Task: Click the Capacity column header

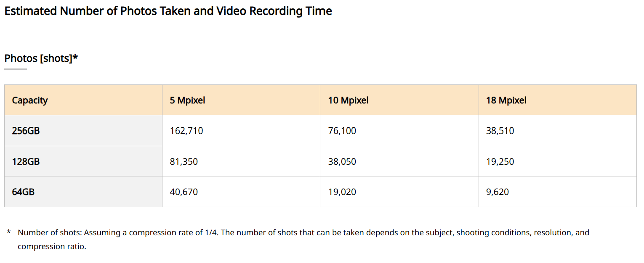Action: point(30,100)
